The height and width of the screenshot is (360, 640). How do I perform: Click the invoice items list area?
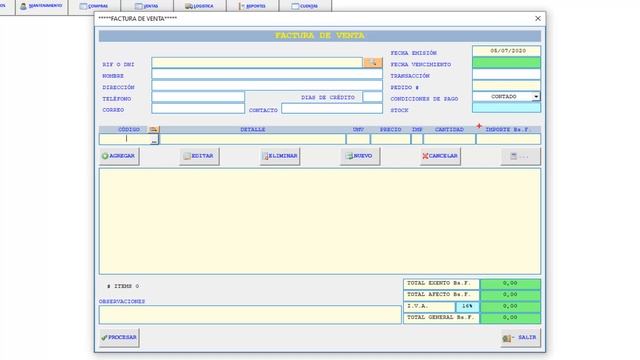pyautogui.click(x=320, y=221)
